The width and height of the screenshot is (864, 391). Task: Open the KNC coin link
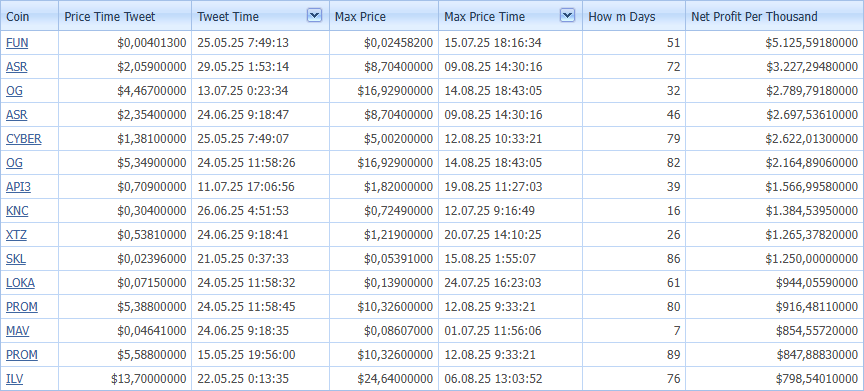tap(17, 211)
